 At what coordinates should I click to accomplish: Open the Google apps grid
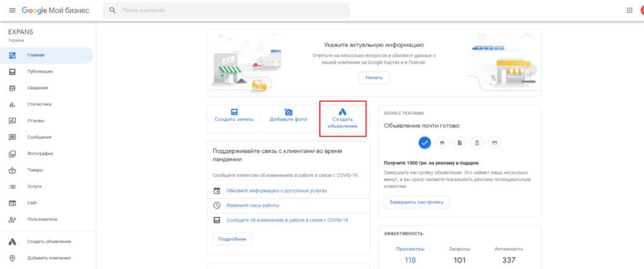click(x=629, y=10)
